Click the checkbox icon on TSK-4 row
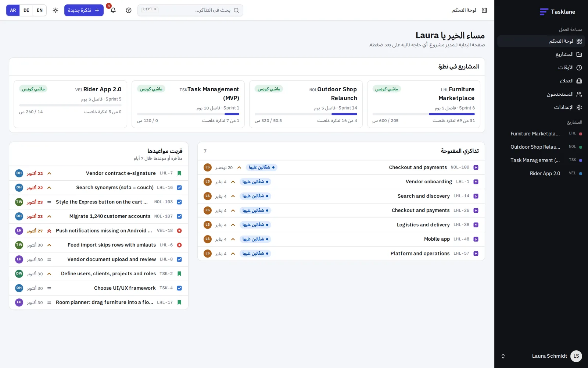Screen dimensions: 588x368 tap(179, 288)
